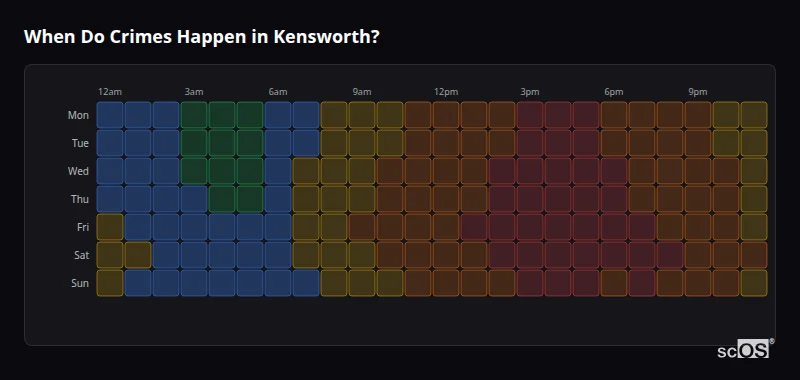This screenshot has height=380, width=800.
Task: Select the Monday 9pm cell
Action: tap(698, 115)
